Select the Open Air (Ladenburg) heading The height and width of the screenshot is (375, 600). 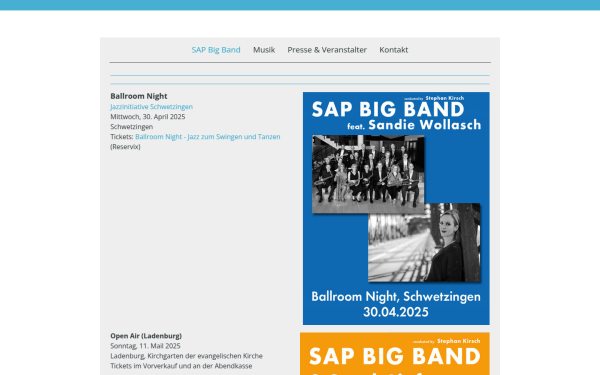[x=146, y=336]
